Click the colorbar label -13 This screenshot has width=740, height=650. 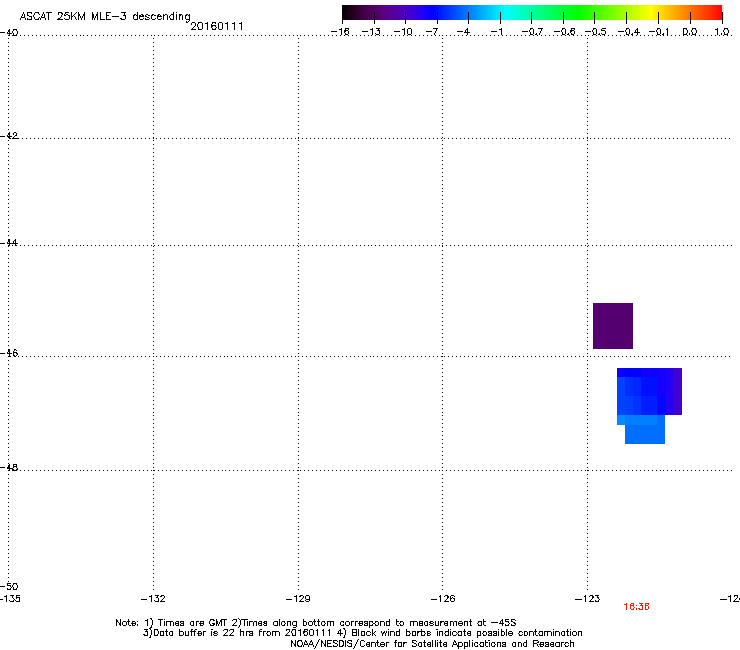click(x=371, y=32)
